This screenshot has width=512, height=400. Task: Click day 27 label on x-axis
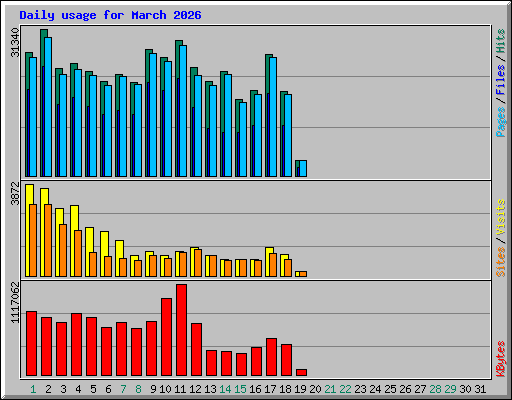tap(420, 389)
